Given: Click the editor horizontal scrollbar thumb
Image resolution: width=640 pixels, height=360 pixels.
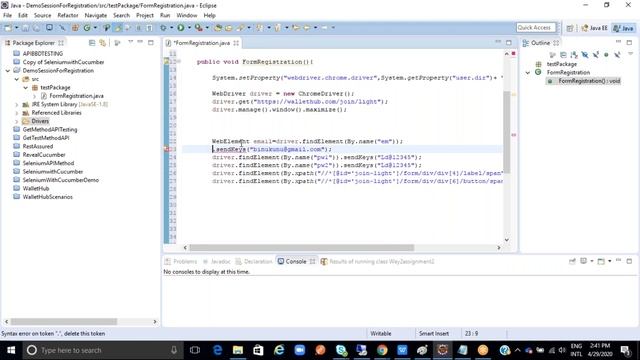Looking at the screenshot, I should click(302, 248).
